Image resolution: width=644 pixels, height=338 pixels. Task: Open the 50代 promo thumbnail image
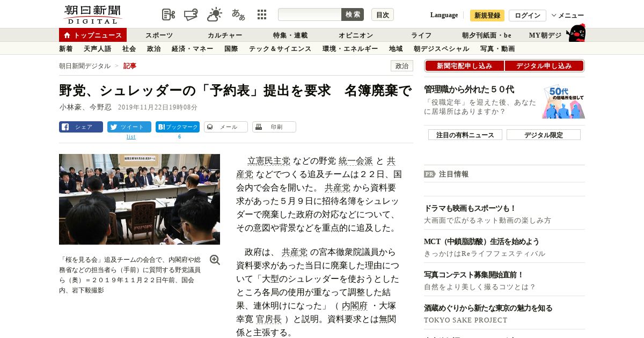point(563,101)
